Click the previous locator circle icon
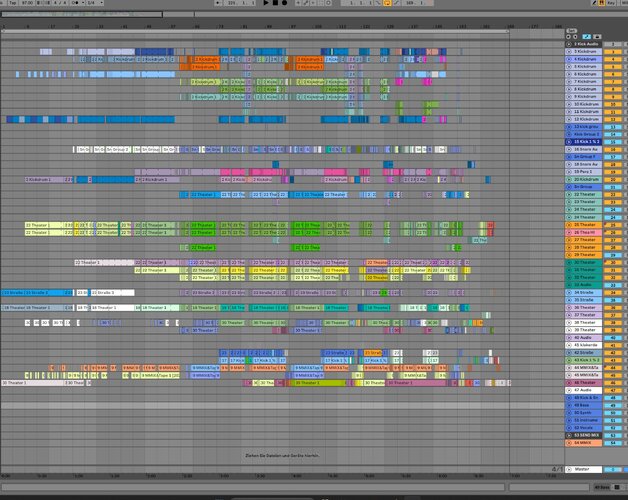The height and width of the screenshot is (500, 628). coord(569,37)
